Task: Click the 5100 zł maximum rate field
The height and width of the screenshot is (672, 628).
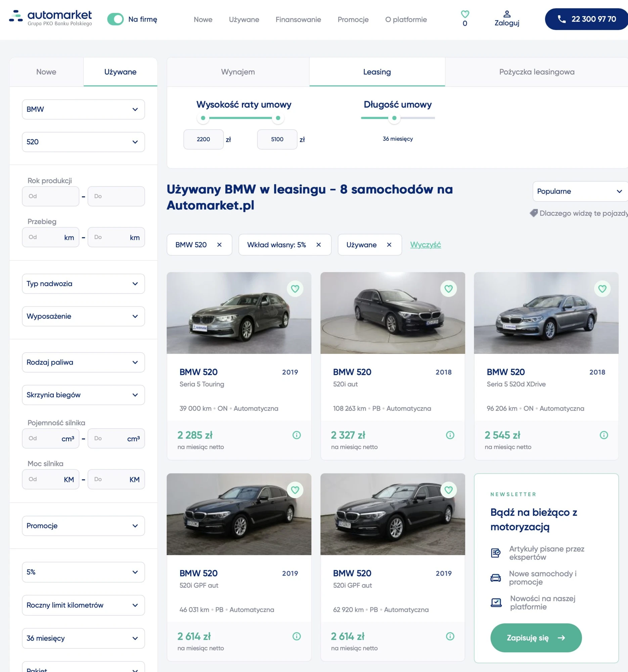Action: [x=277, y=139]
